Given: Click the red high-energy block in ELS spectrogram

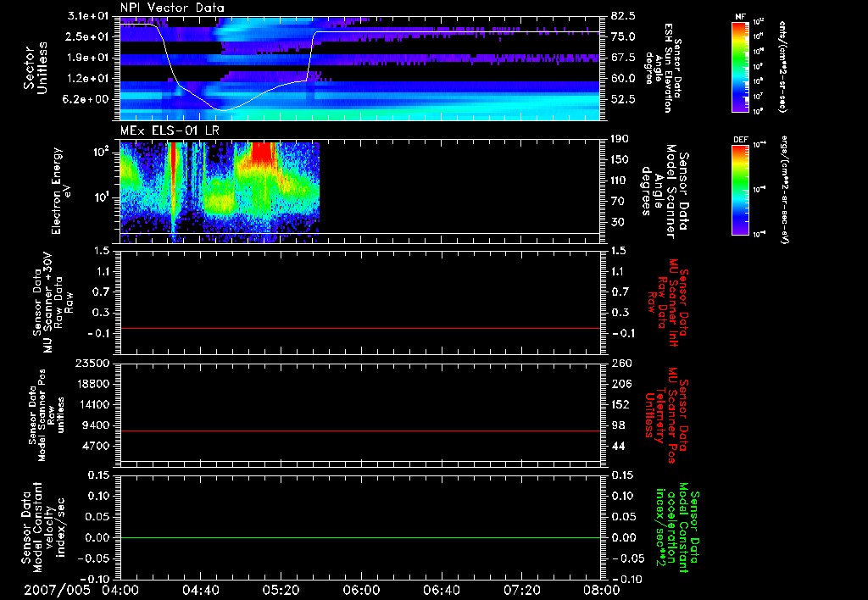Looking at the screenshot, I should (263, 153).
